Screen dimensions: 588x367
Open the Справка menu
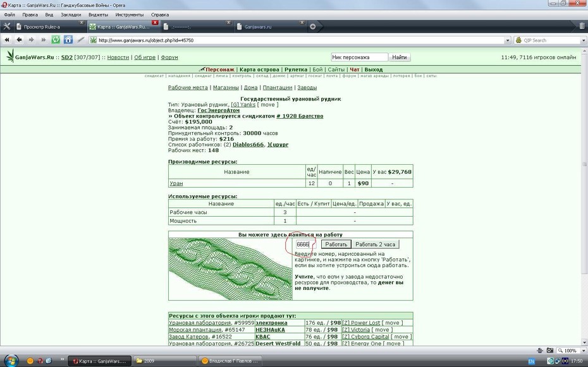[160, 15]
